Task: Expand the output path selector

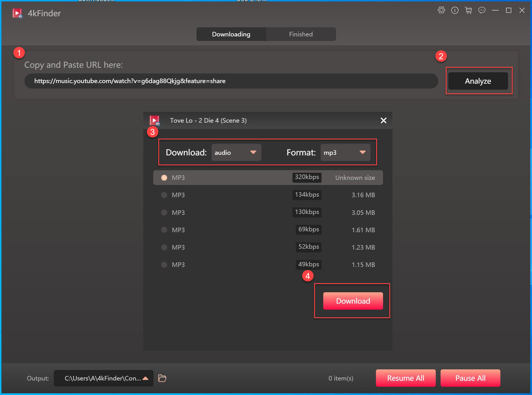Action: pyautogui.click(x=146, y=378)
